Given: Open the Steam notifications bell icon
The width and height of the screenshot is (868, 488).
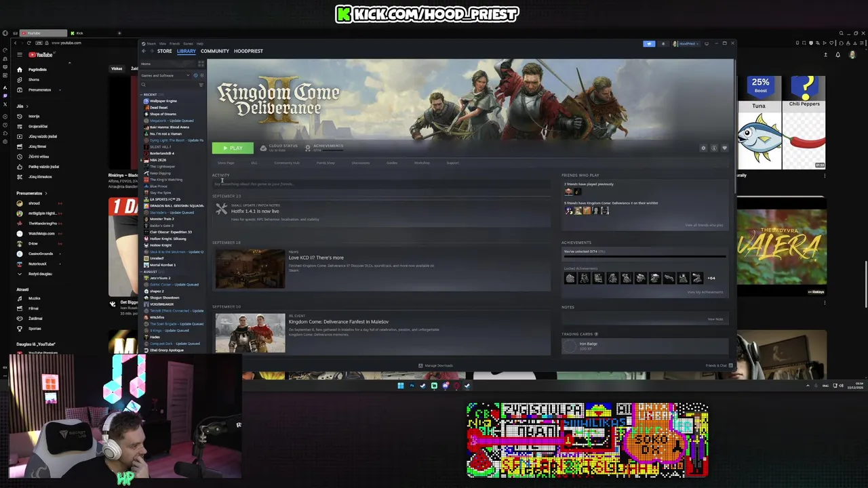Looking at the screenshot, I should click(663, 43).
